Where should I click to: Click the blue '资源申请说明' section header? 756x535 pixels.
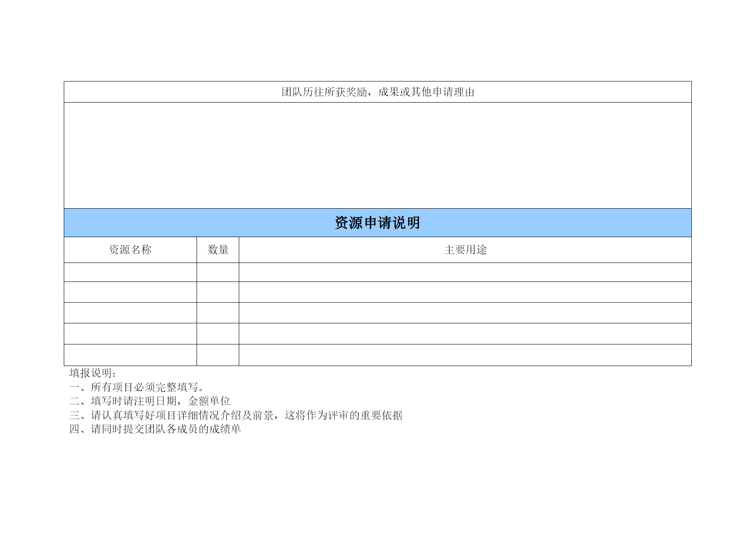coord(378,223)
